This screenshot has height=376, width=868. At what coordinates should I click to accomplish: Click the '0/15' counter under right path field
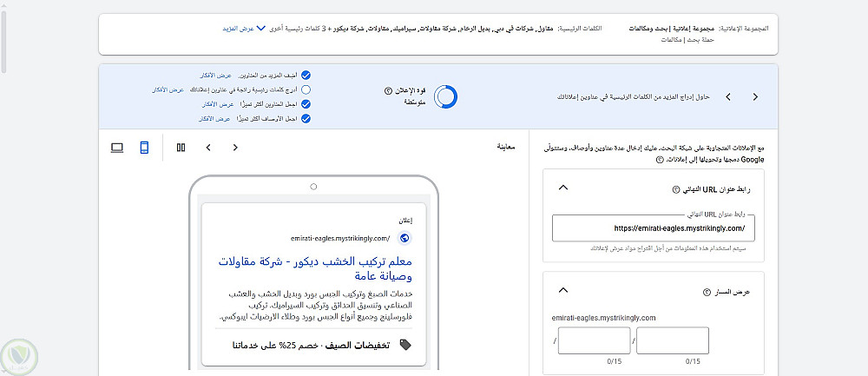(693, 361)
